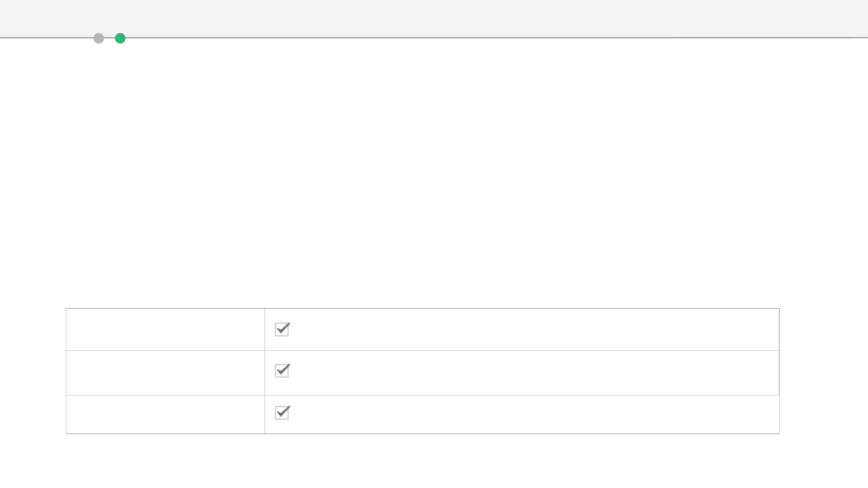Screen dimensions: 868x488
Task: Click the light gray header bar
Action: [x=434, y=18]
